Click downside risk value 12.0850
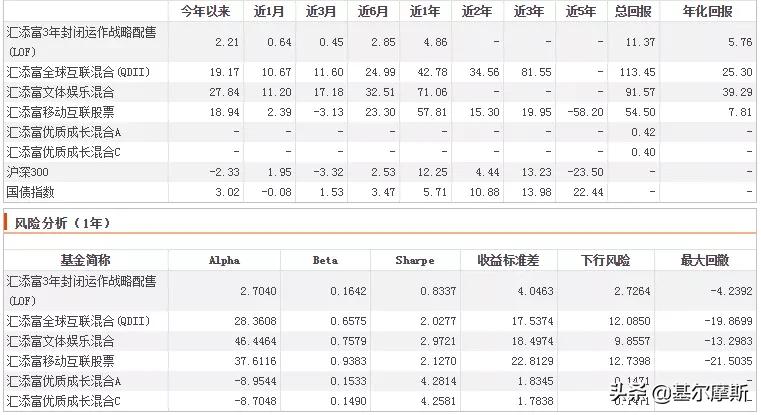Image resolution: width=761 pixels, height=415 pixels. (629, 321)
